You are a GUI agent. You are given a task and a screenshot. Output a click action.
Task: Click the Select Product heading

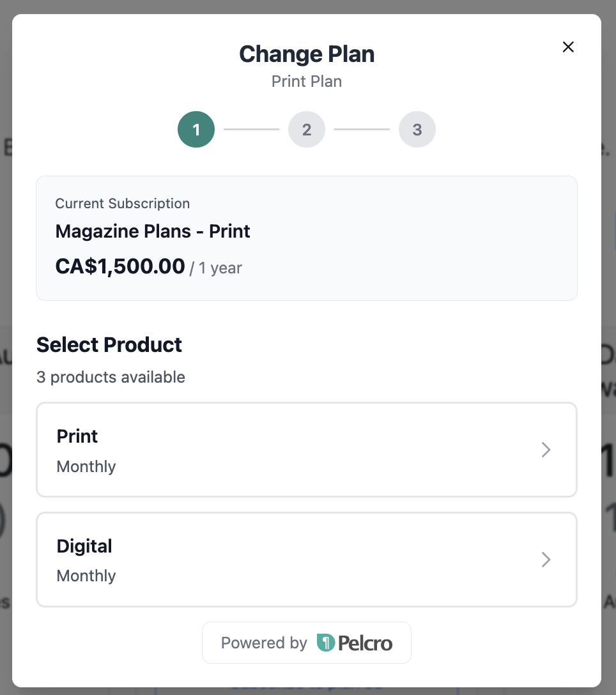(x=109, y=345)
